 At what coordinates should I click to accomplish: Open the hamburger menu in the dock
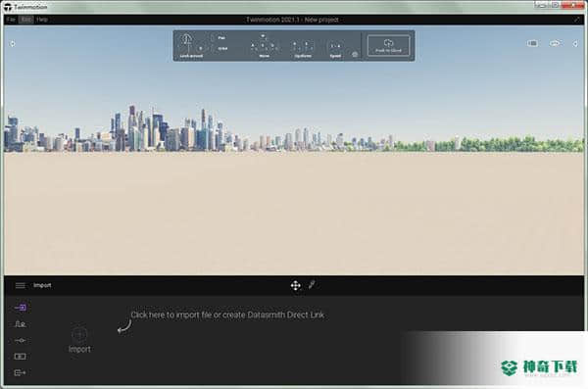(x=21, y=286)
